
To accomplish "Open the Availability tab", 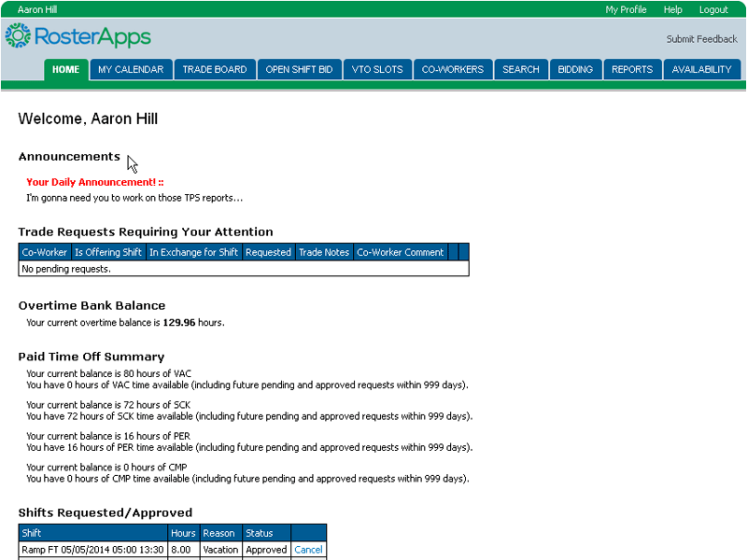I will 702,70.
